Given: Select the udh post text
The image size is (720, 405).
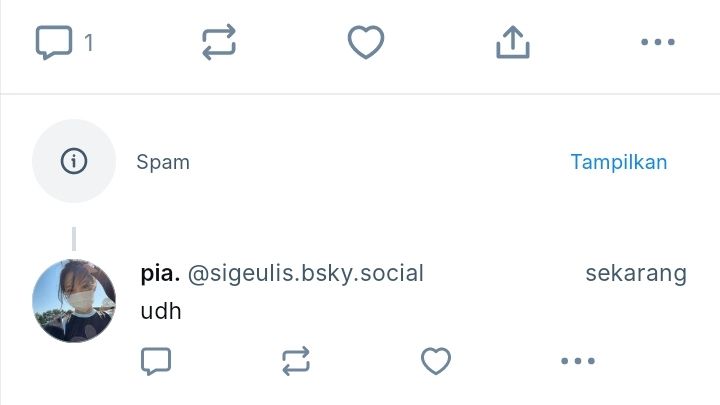Looking at the screenshot, I should (161, 311).
